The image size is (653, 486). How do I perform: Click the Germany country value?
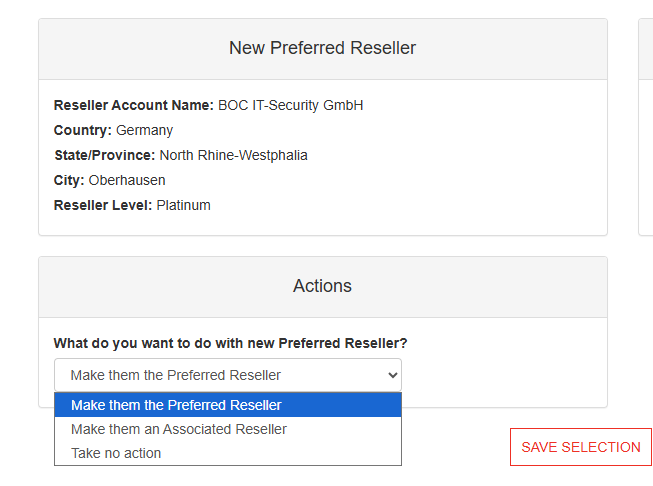(x=145, y=130)
